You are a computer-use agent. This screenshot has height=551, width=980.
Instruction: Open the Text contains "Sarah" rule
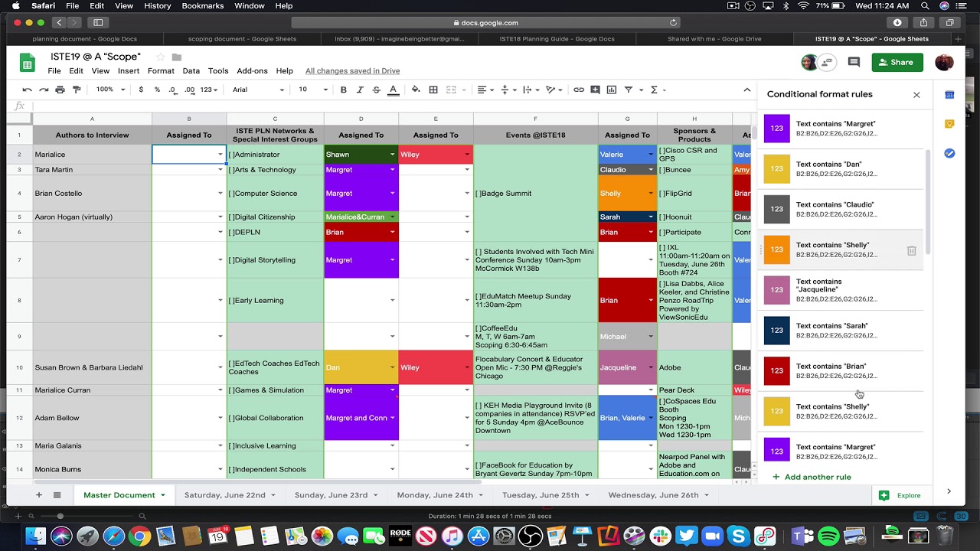click(x=842, y=330)
